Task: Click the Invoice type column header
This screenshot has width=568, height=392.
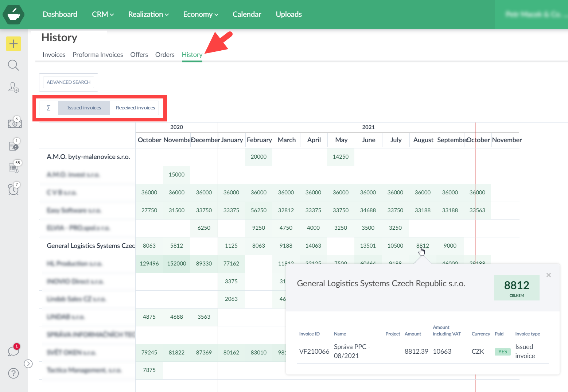Action: pos(528,334)
